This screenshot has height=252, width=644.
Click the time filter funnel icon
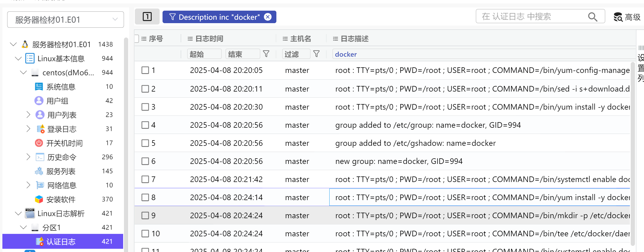[x=266, y=54]
